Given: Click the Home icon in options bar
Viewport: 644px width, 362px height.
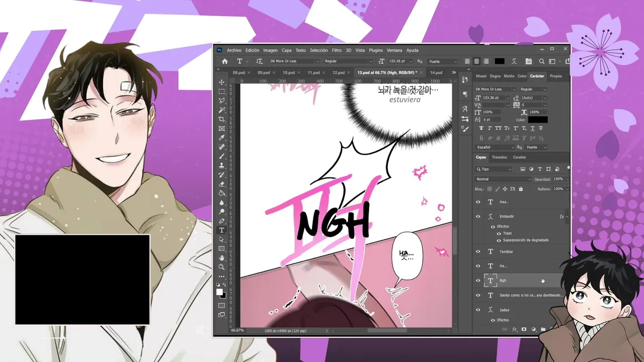Looking at the screenshot, I should click(x=225, y=61).
